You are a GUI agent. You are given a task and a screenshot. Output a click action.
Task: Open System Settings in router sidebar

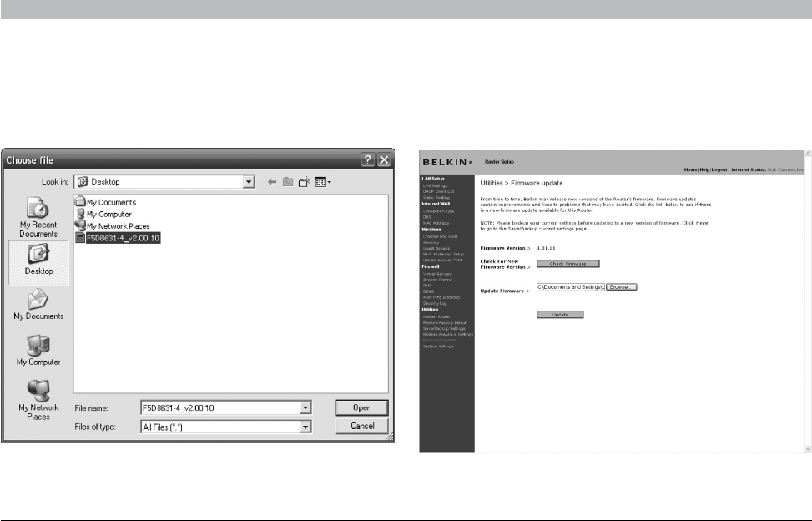(x=438, y=346)
